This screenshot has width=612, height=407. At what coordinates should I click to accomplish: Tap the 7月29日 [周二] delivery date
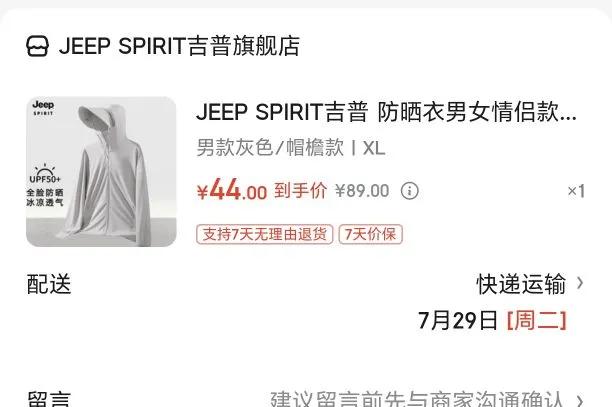pyautogui.click(x=492, y=320)
